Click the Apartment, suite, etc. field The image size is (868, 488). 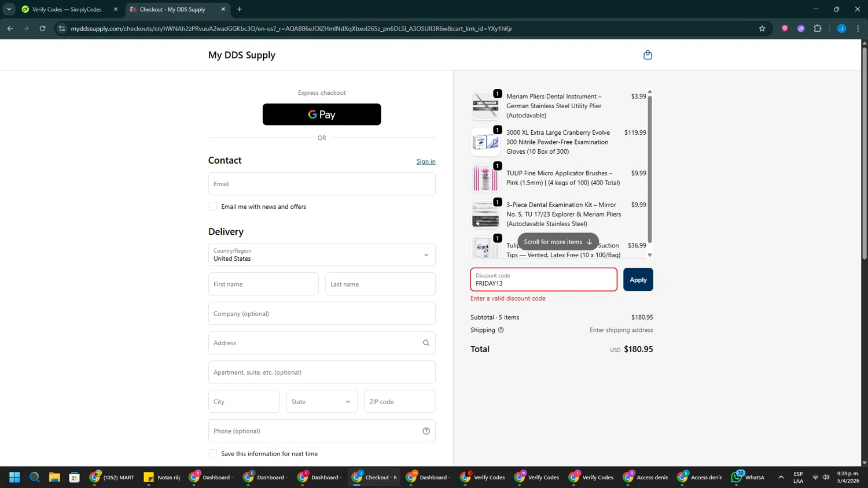point(322,372)
